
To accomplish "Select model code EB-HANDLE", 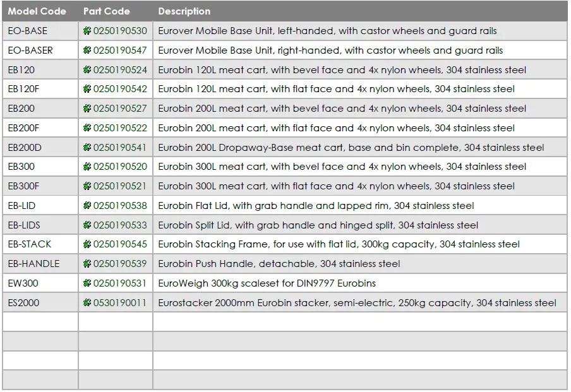I will tap(33, 264).
